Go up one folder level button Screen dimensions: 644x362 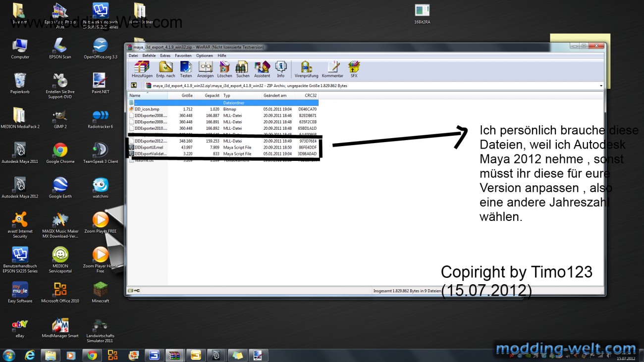(134, 86)
